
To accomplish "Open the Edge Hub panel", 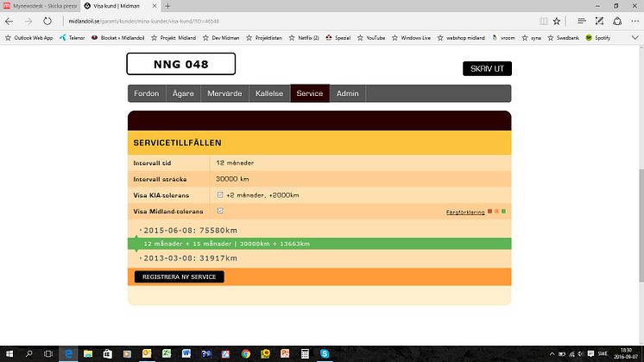I will pyautogui.click(x=581, y=22).
